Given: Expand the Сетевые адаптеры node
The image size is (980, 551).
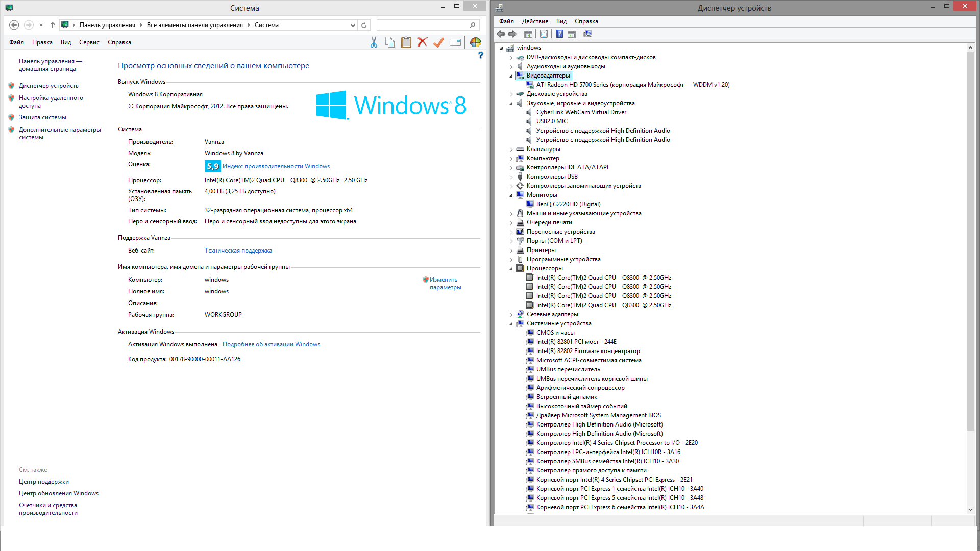Looking at the screenshot, I should [511, 315].
